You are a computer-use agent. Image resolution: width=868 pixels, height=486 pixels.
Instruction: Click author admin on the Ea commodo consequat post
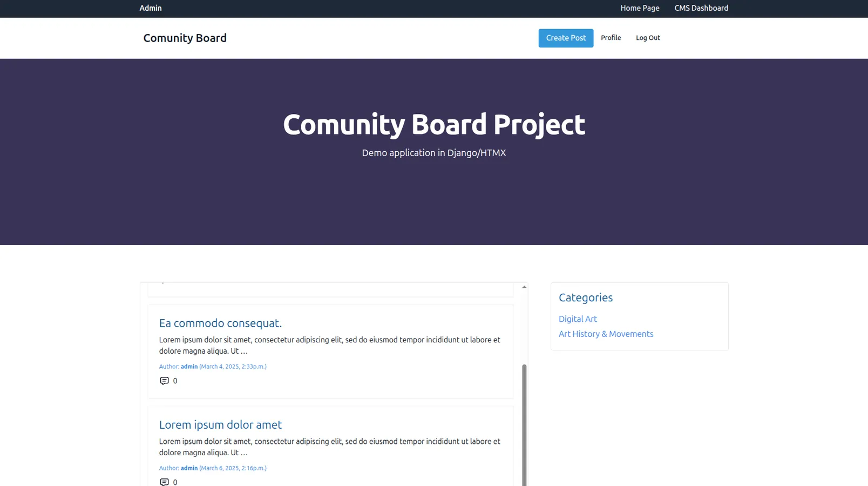[189, 367]
